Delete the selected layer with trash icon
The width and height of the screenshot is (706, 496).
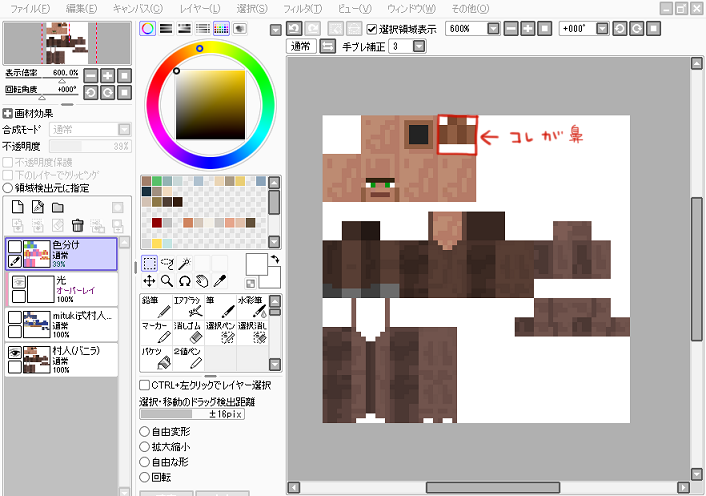click(77, 225)
